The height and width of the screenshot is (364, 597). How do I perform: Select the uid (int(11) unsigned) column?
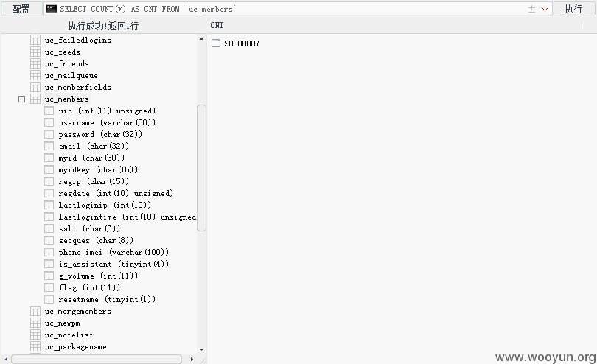(107, 111)
